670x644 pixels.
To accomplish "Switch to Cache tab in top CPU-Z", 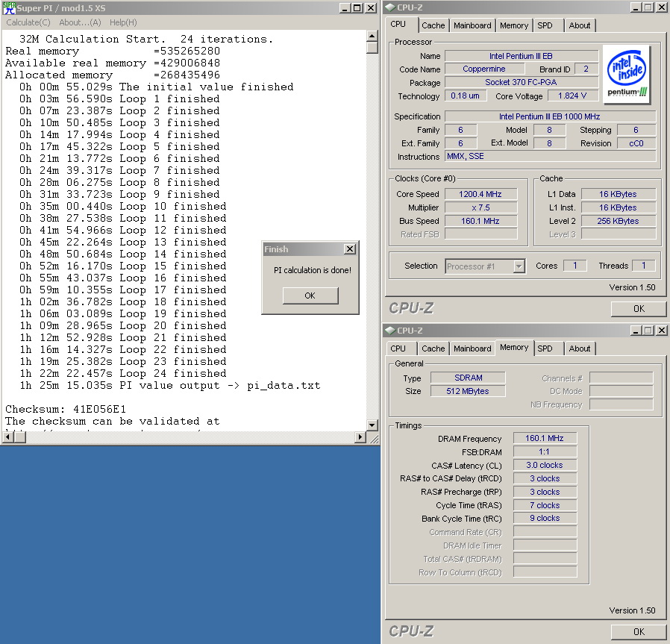I will 433,25.
